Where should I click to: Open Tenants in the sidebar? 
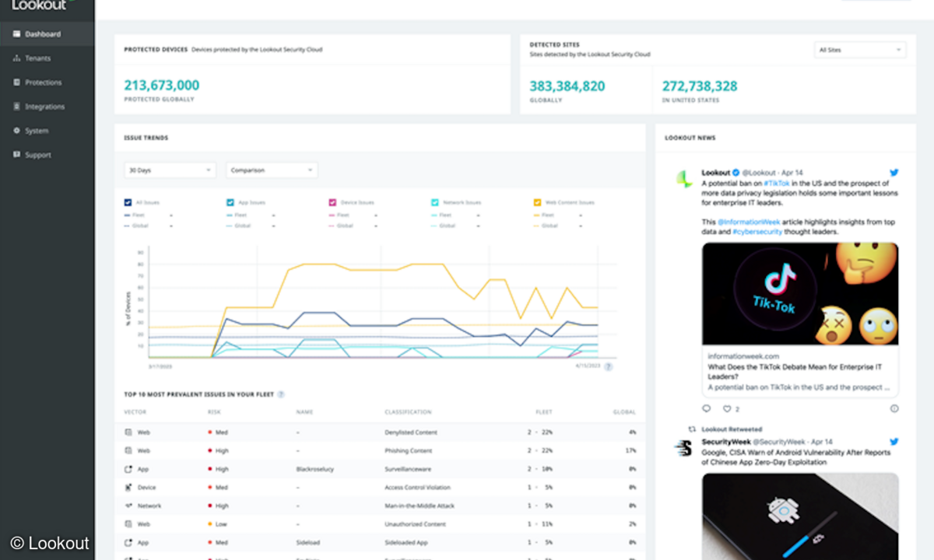[47, 58]
